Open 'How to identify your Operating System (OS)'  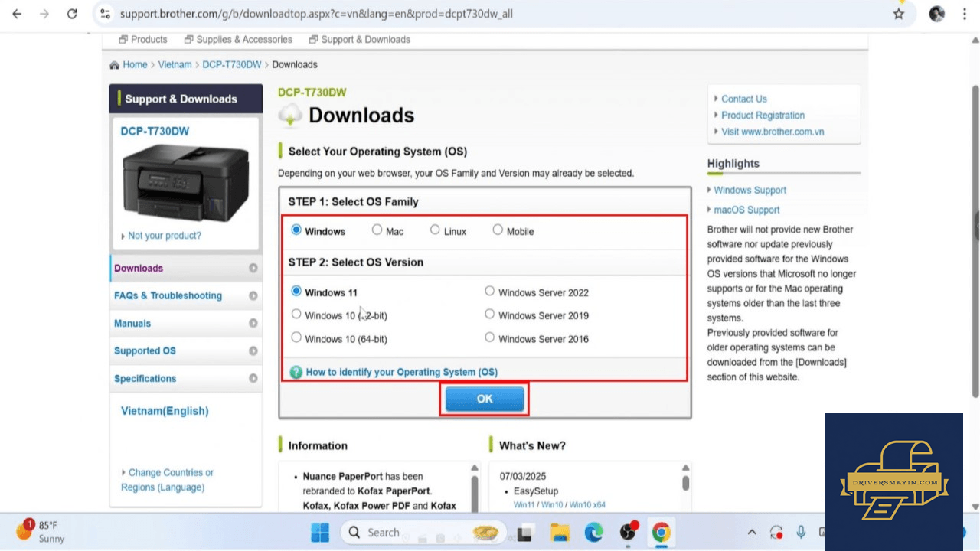tap(402, 372)
